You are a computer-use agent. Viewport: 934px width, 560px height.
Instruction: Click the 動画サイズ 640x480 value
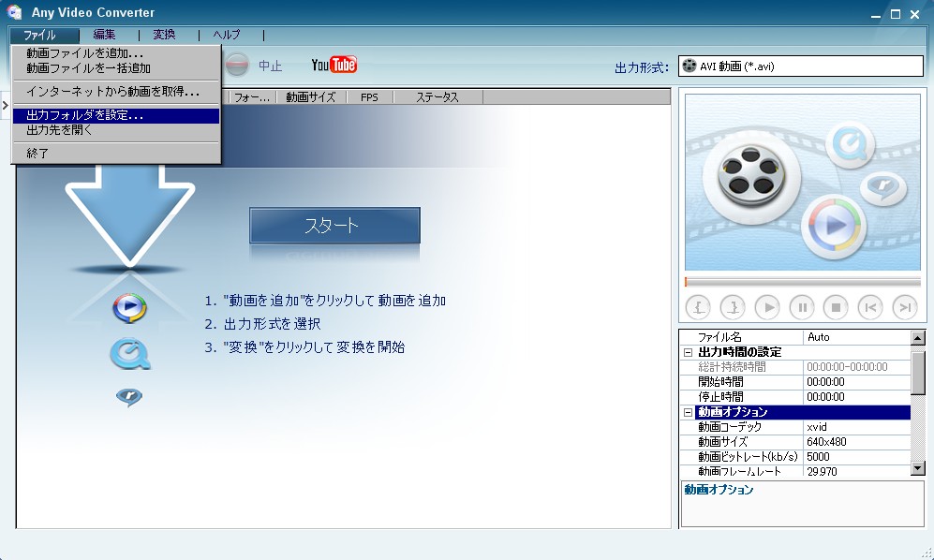(x=857, y=442)
